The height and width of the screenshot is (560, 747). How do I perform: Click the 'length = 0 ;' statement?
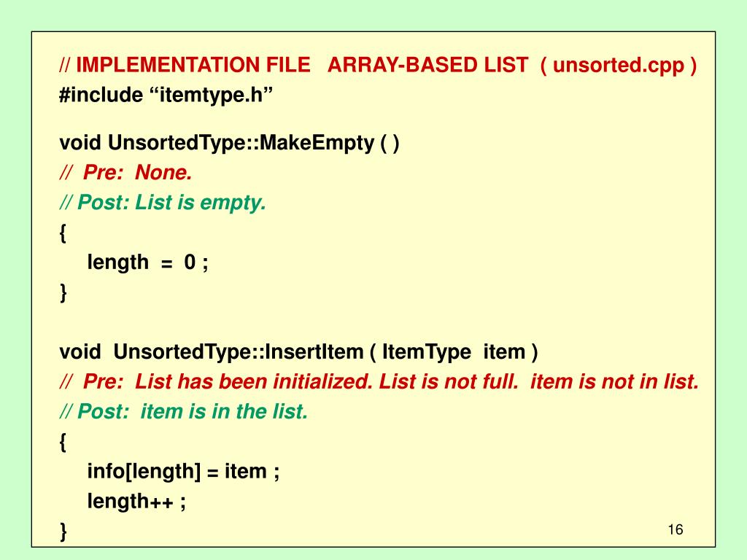[x=147, y=262]
